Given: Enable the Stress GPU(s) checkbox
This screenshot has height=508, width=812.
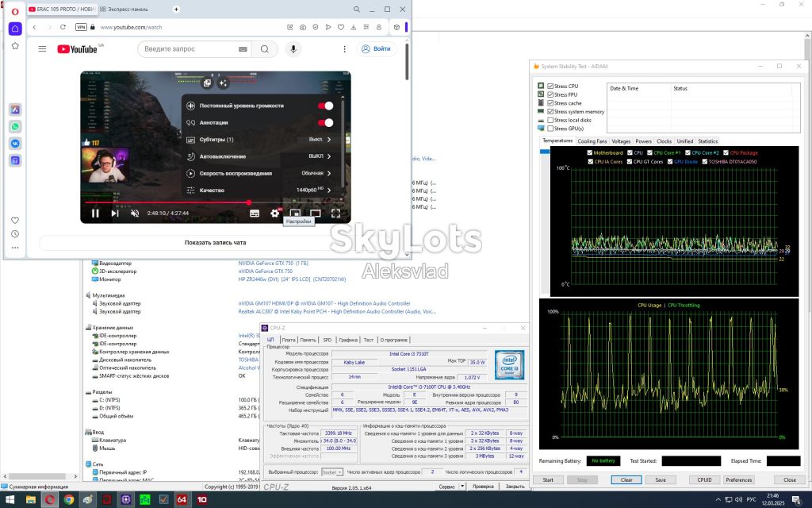Looking at the screenshot, I should [550, 128].
